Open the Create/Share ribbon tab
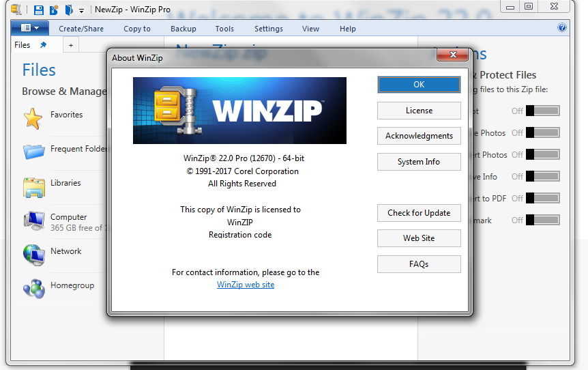 [x=81, y=29]
